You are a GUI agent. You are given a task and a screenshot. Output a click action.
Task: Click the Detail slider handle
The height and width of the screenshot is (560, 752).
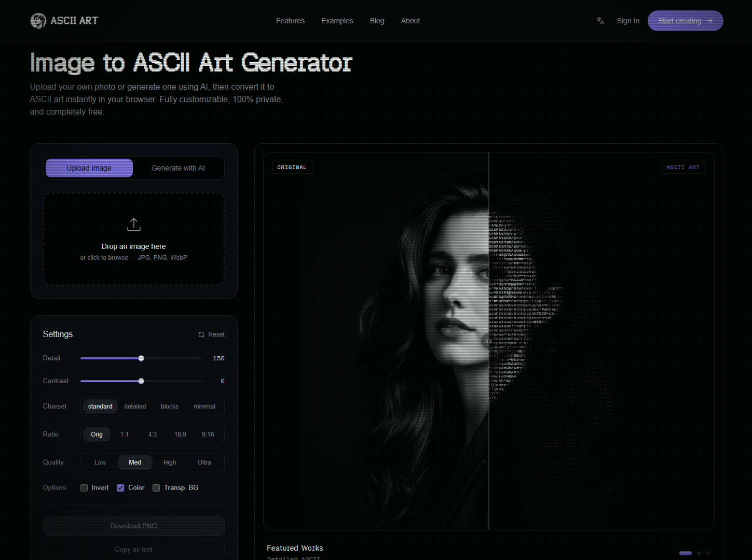(141, 358)
